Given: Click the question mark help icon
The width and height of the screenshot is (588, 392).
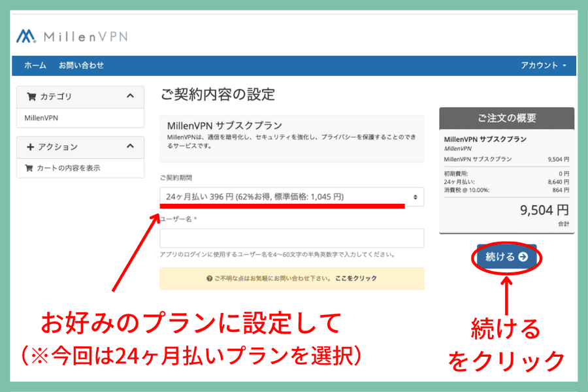Looking at the screenshot, I should (x=210, y=278).
